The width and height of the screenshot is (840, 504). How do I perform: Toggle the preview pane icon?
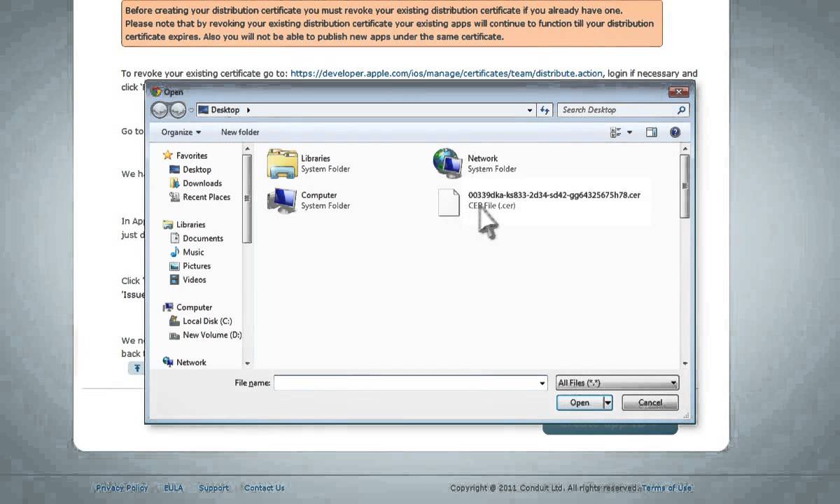point(652,132)
